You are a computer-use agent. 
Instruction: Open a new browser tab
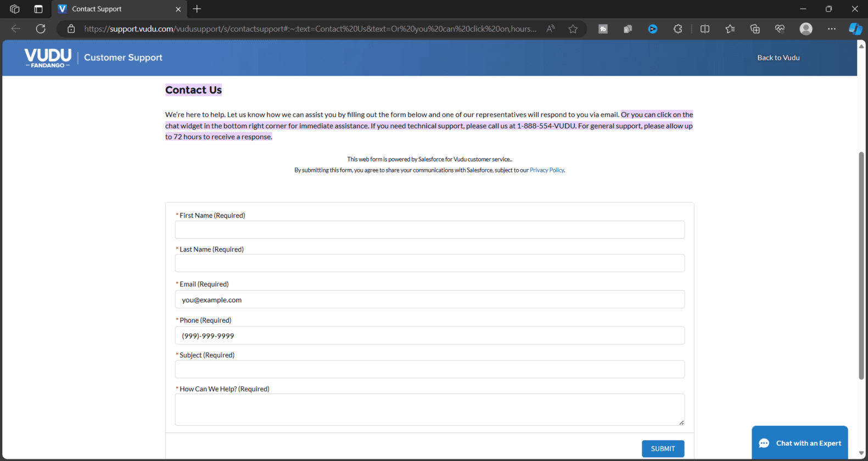(197, 9)
